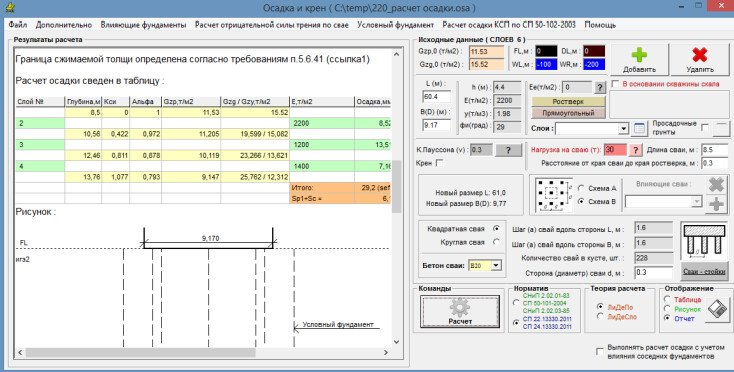Select Отчет display mode

tap(667, 318)
